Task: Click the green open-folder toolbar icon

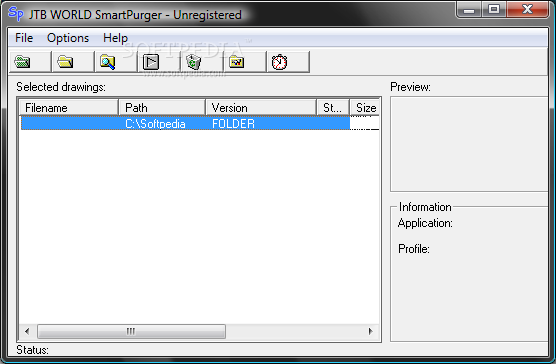Action: 22,62
